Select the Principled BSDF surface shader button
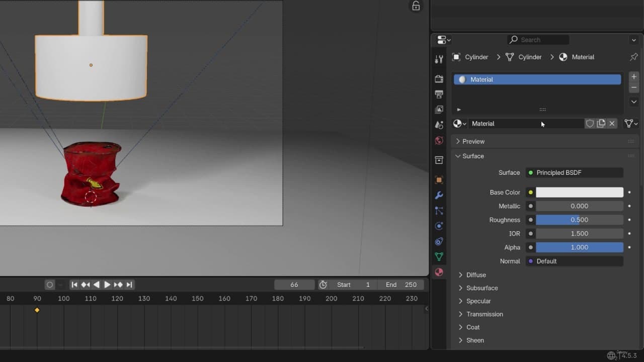The image size is (644, 362). (575, 172)
